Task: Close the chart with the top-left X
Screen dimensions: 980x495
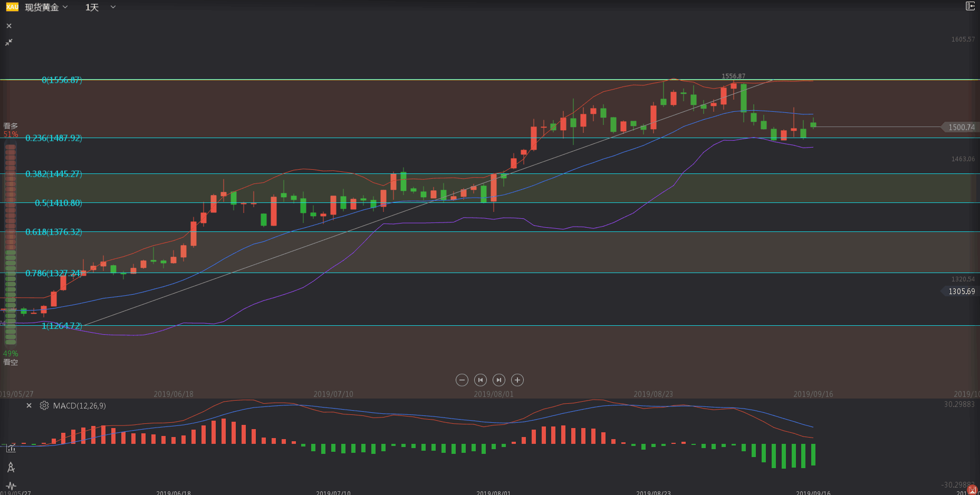Action: (x=9, y=26)
